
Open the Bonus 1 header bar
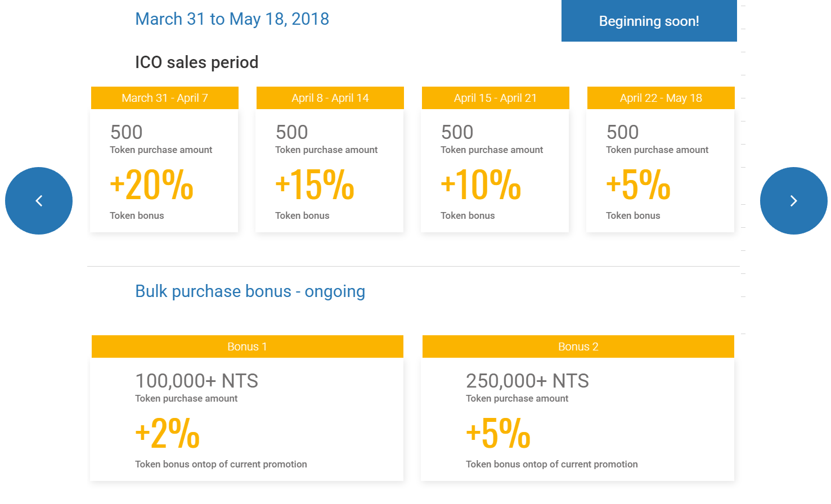click(248, 346)
